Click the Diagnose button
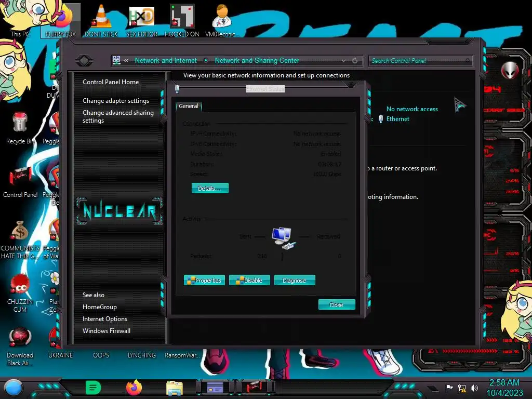 point(295,280)
